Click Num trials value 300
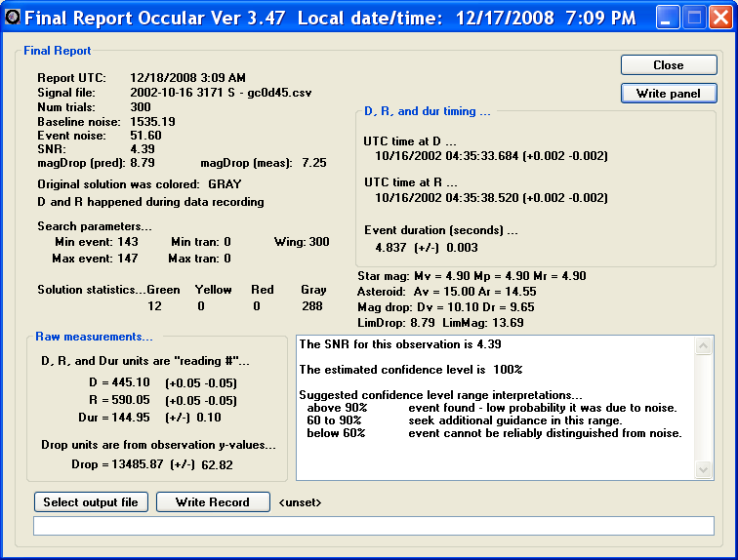 click(141, 107)
